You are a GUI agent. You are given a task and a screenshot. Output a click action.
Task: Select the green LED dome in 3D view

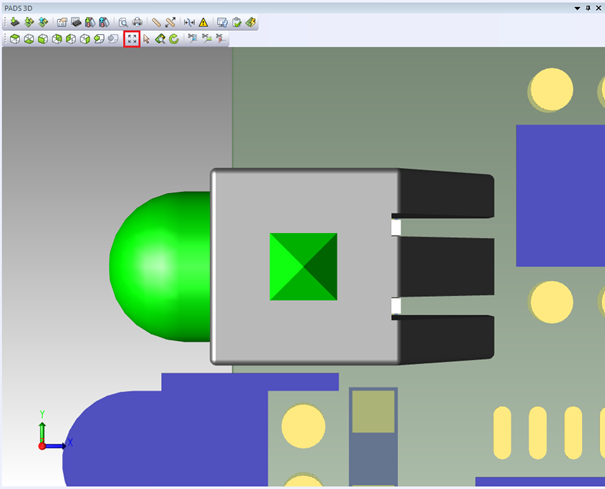[x=160, y=266]
